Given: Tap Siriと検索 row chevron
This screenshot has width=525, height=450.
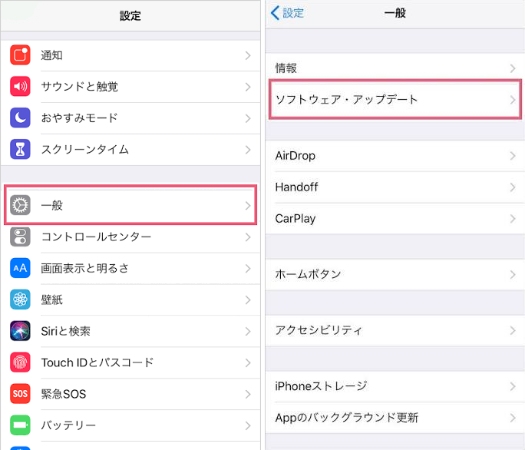Looking at the screenshot, I should coord(248,331).
